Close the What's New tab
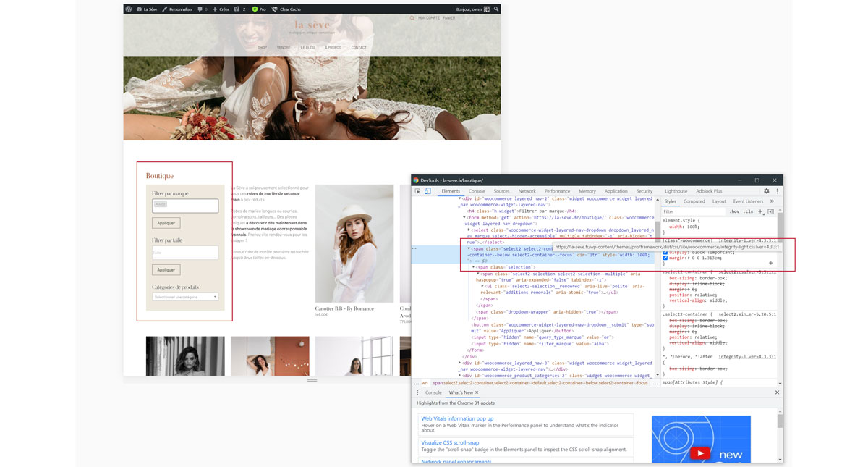This screenshot has height=467, width=868. 477,392
